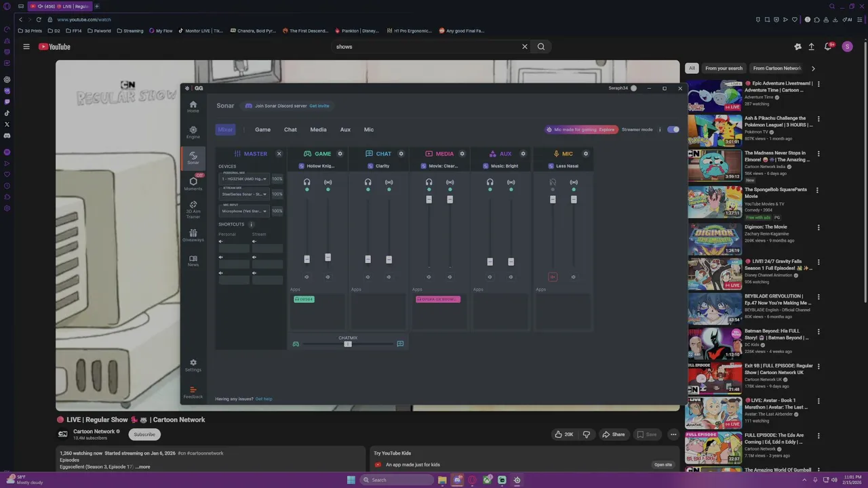This screenshot has width=868, height=488.
Task: Toggle MIC stream broadcast output
Action: point(574,182)
